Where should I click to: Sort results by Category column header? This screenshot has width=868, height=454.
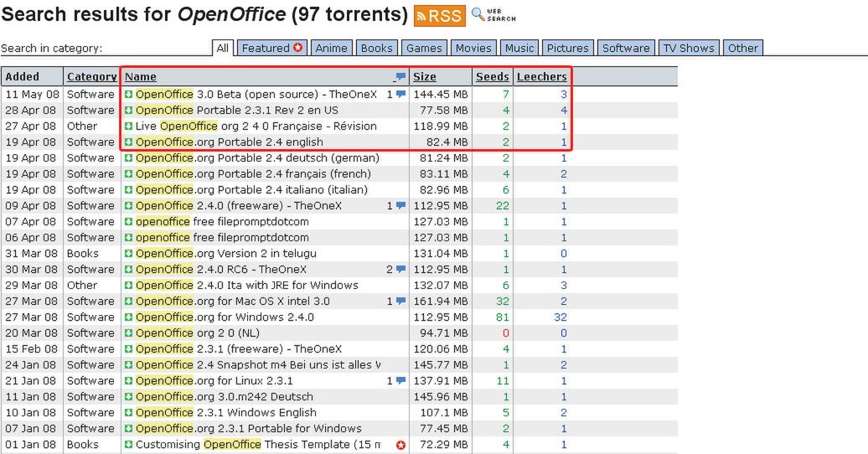click(x=92, y=77)
